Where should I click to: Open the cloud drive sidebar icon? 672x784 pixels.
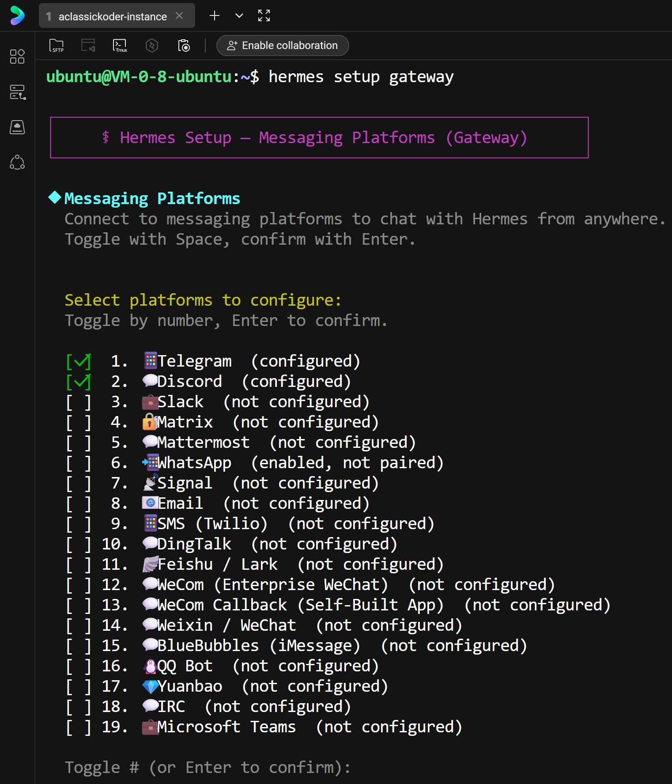tap(17, 127)
